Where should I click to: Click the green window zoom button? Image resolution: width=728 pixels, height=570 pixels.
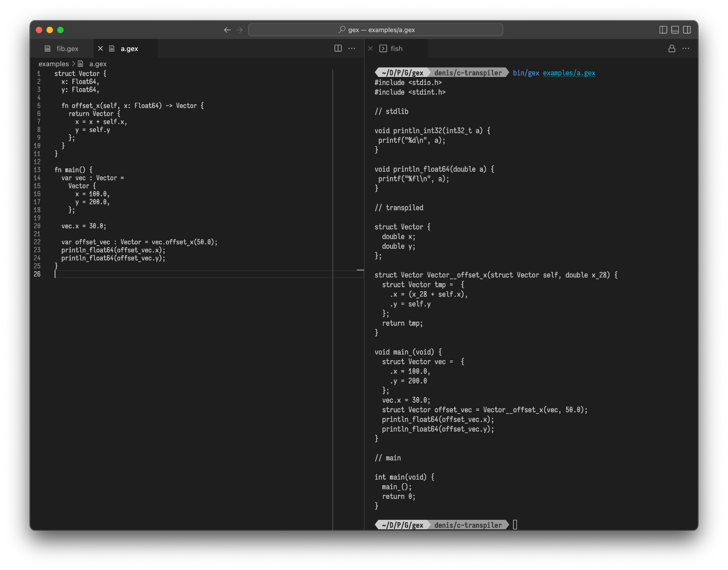pyautogui.click(x=60, y=30)
